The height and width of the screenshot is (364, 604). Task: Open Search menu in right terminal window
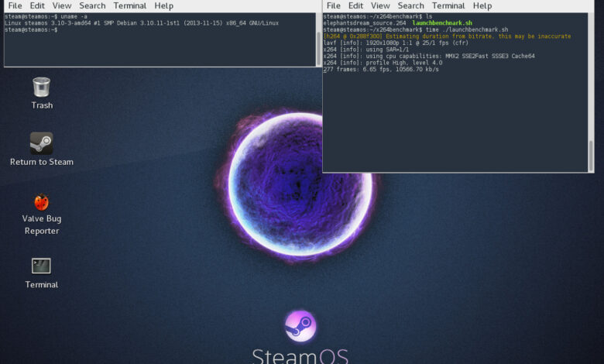(x=410, y=5)
